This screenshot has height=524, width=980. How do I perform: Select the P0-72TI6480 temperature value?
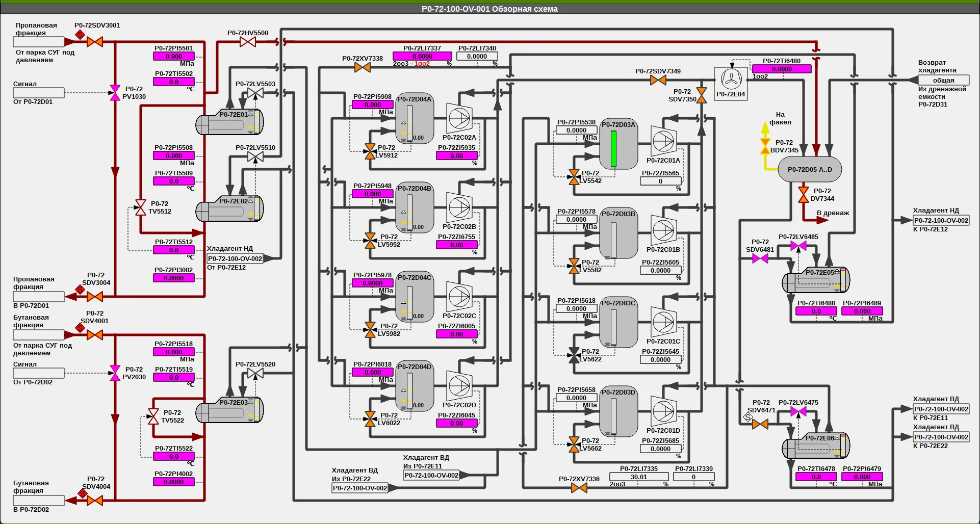pos(782,69)
